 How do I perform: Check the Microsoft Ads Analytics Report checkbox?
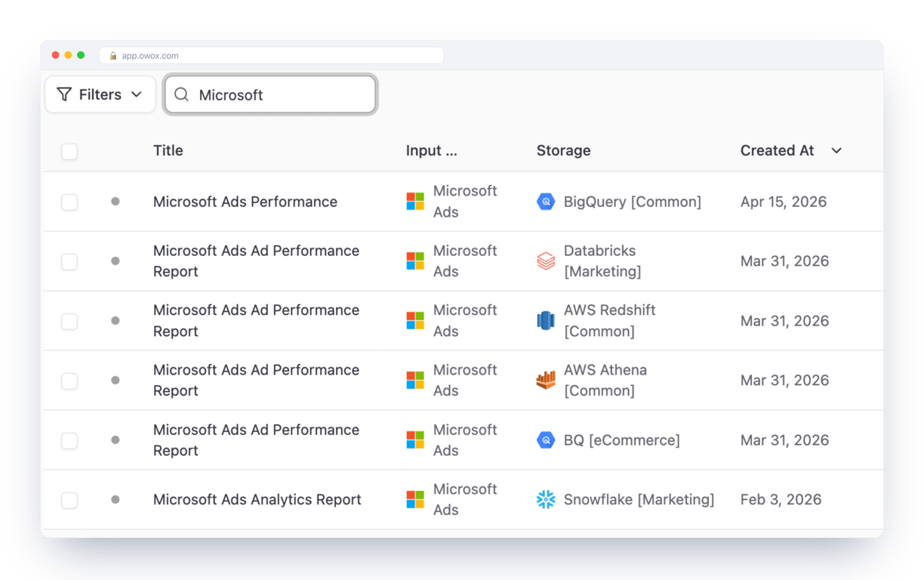[69, 500]
